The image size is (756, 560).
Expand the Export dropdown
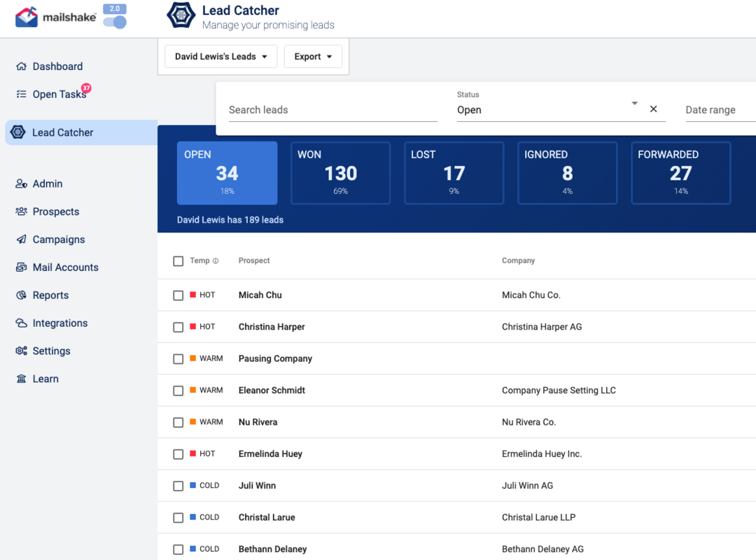pos(313,56)
